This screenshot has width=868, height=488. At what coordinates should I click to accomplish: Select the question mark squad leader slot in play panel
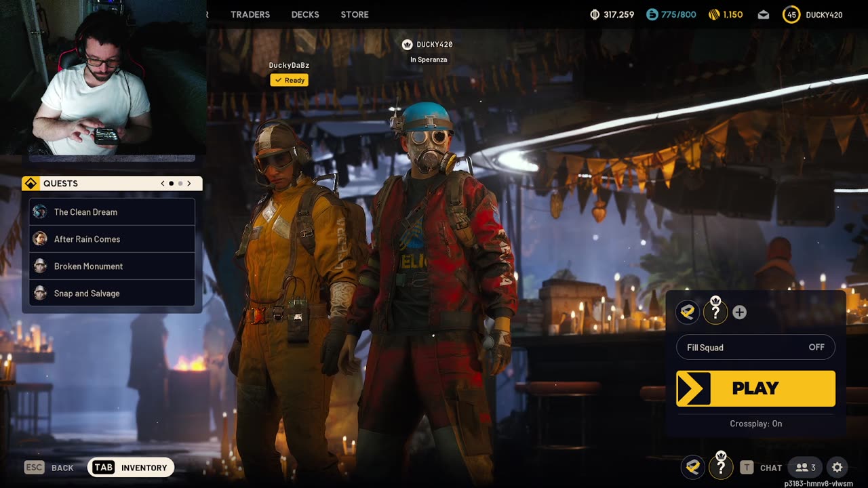click(715, 312)
